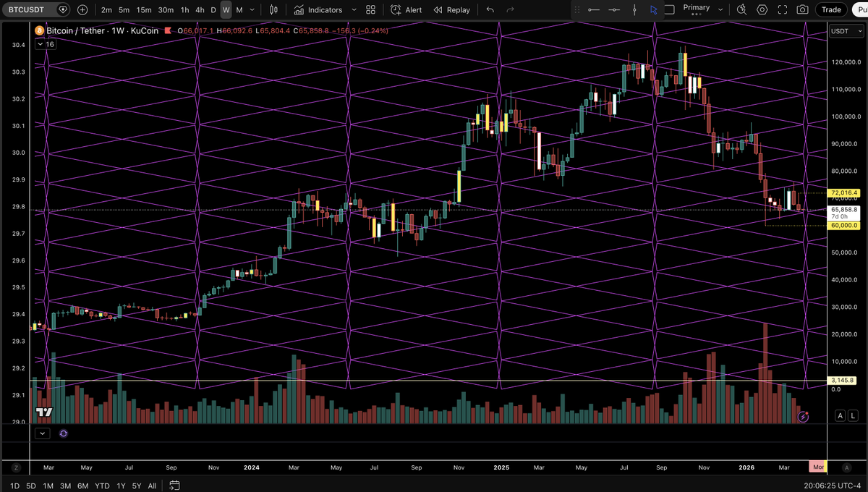Select the monthly M interval
Viewport: 868px width, 492px height.
coord(239,10)
